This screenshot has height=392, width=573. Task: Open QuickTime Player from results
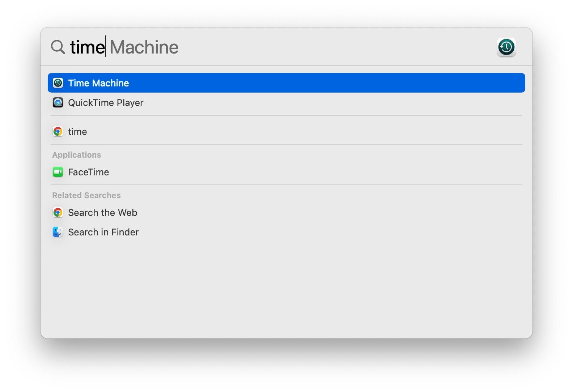point(286,103)
